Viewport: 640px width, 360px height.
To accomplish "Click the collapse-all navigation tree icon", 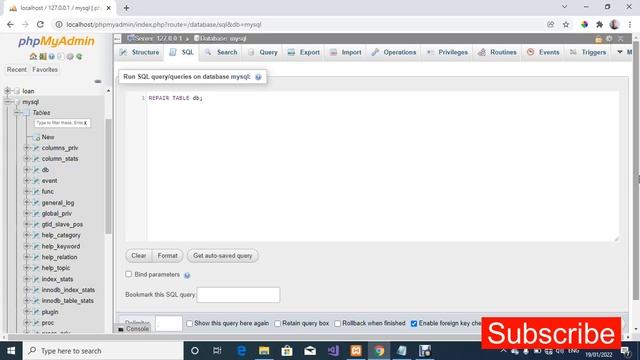I will click(98, 82).
